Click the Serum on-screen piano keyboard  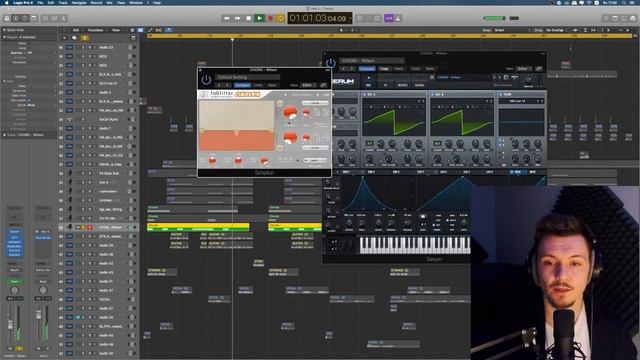coord(415,245)
